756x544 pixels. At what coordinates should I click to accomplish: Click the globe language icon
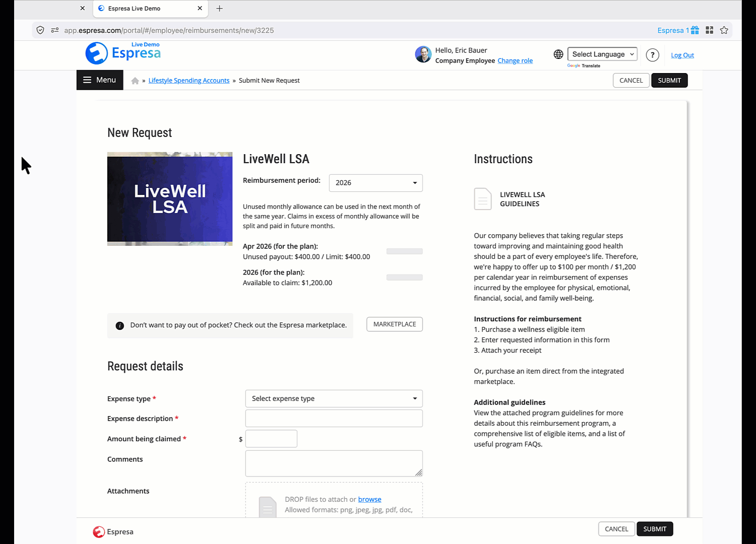tap(558, 54)
